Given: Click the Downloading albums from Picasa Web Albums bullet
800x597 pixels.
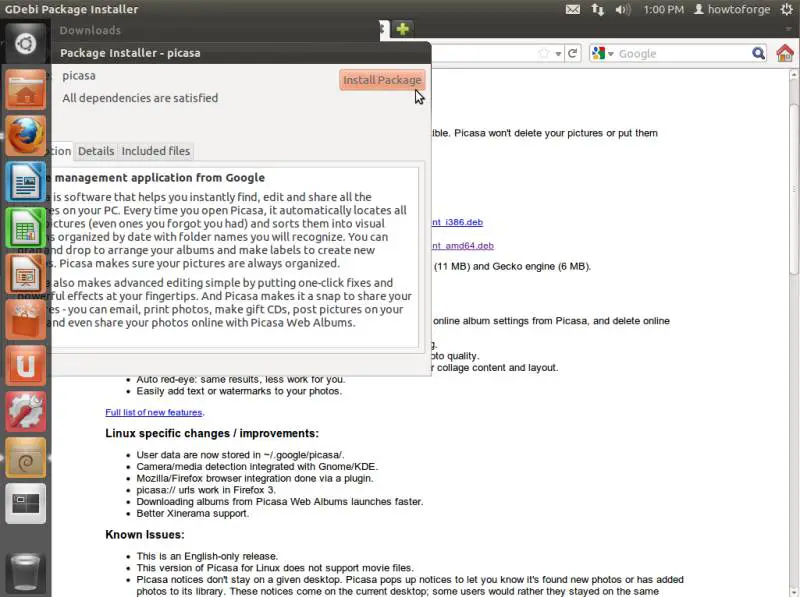Looking at the screenshot, I should click(x=280, y=502).
